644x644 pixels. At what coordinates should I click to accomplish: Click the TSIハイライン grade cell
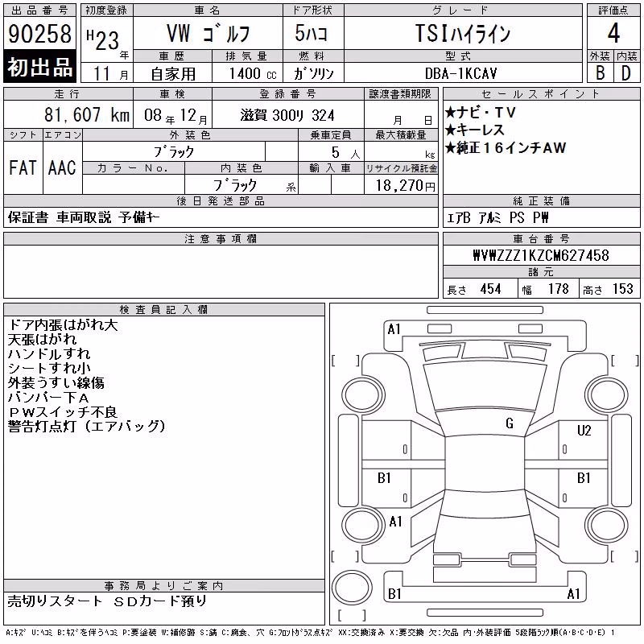click(x=463, y=33)
